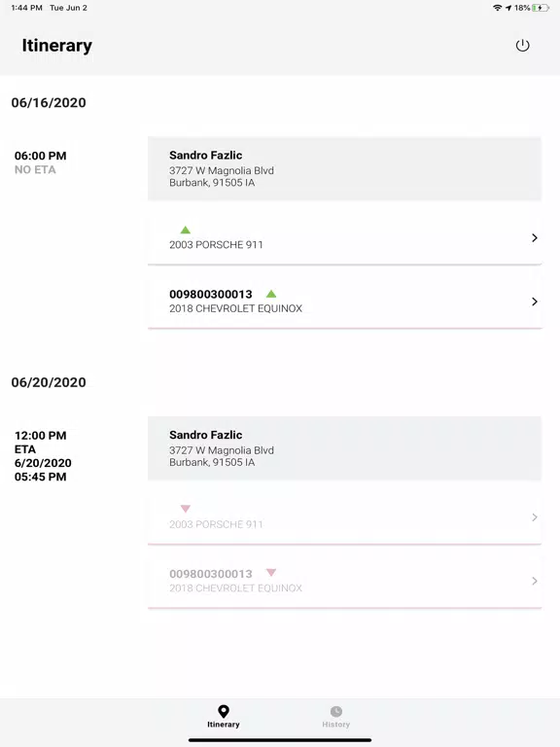
Task: Open chevron for 06/20 Chevrolet Equinox delivery
Action: click(535, 581)
